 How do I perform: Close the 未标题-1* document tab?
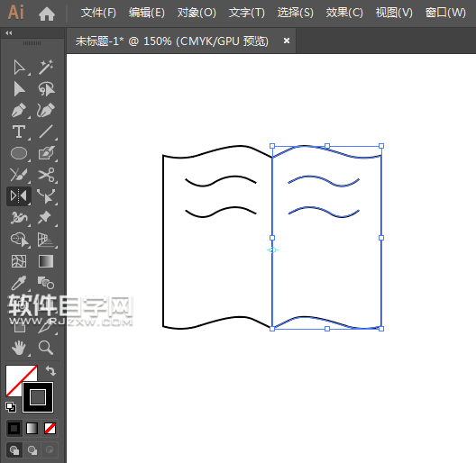(x=287, y=41)
